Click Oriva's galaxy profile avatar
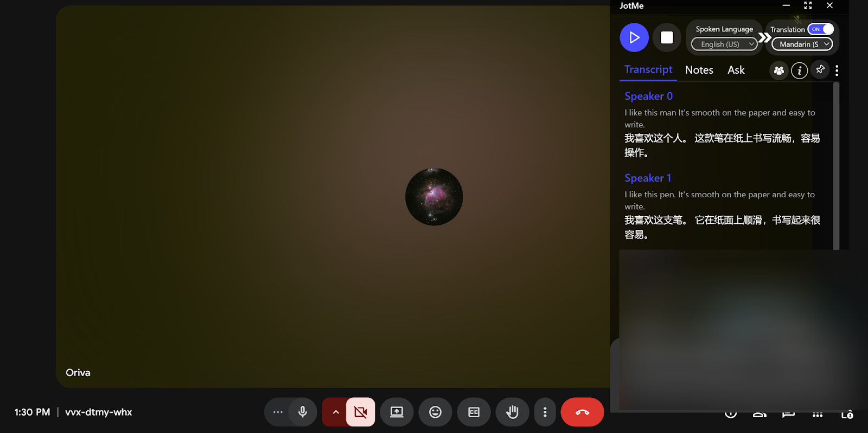Viewport: 868px width, 433px height. point(434,197)
